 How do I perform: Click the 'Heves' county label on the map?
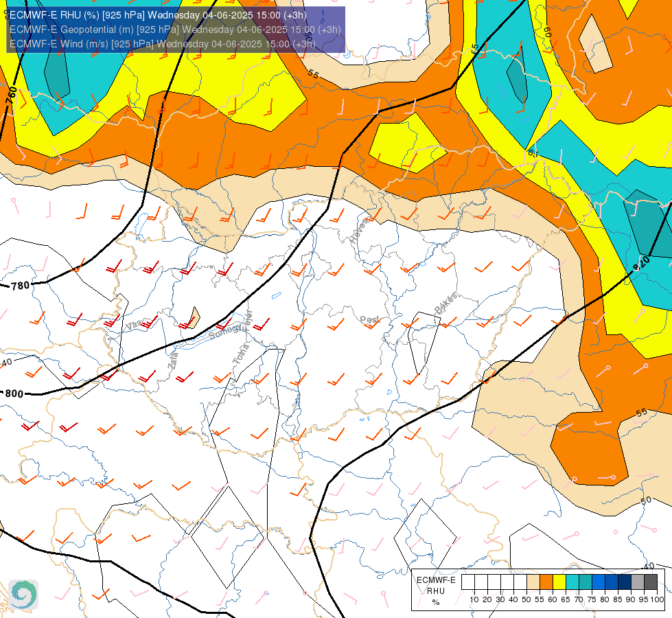tap(359, 231)
